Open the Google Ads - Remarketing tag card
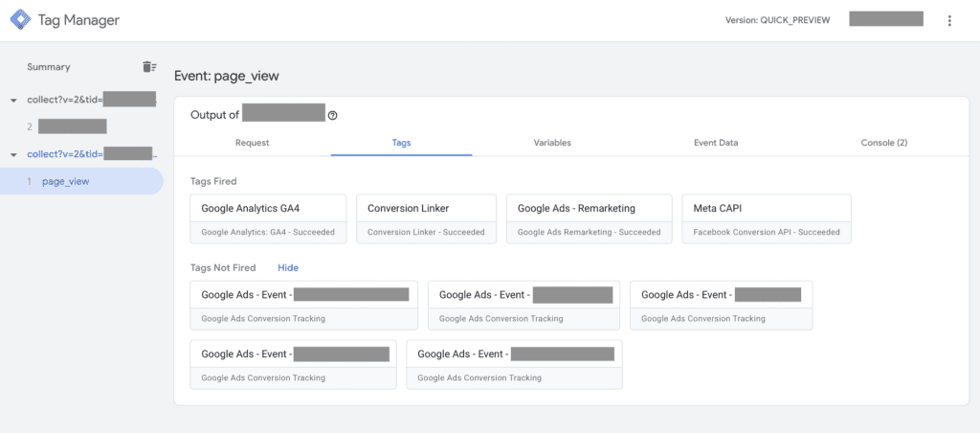 (x=588, y=218)
